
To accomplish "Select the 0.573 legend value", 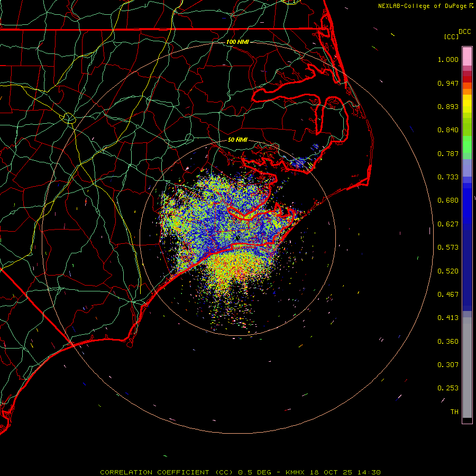I will pos(448,248).
